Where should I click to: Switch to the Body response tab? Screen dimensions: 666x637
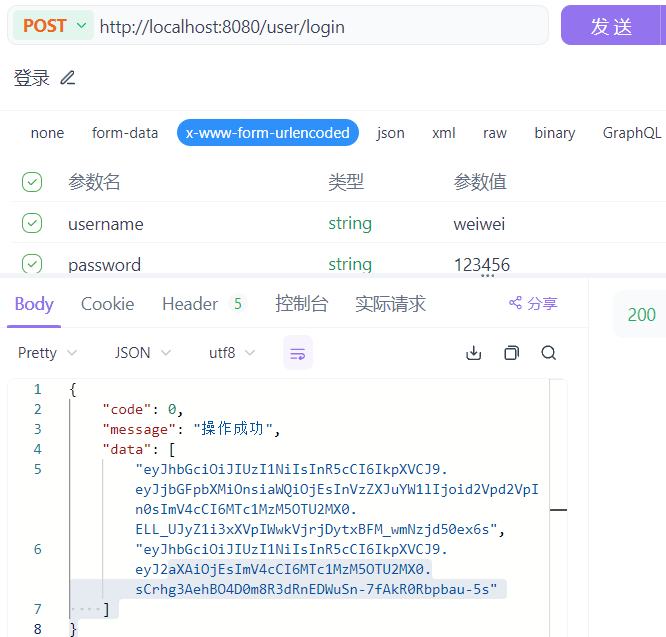[34, 304]
